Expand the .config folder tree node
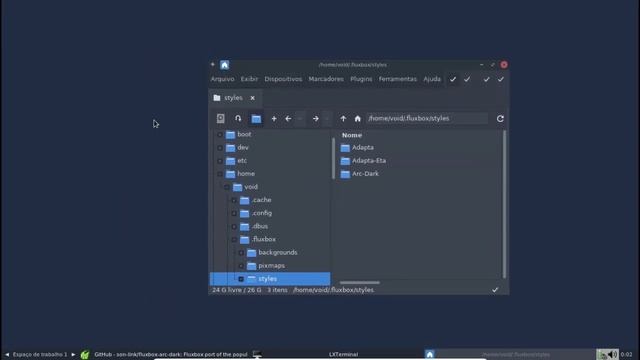 click(234, 213)
